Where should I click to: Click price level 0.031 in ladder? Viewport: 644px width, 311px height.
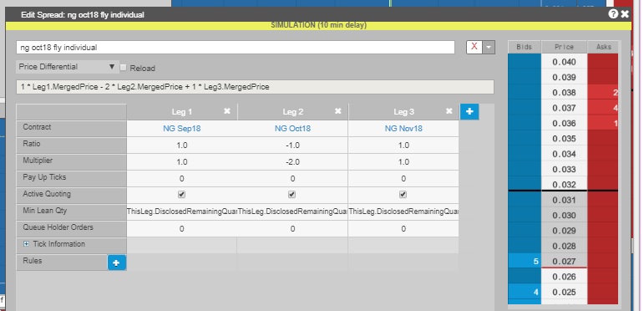565,200
